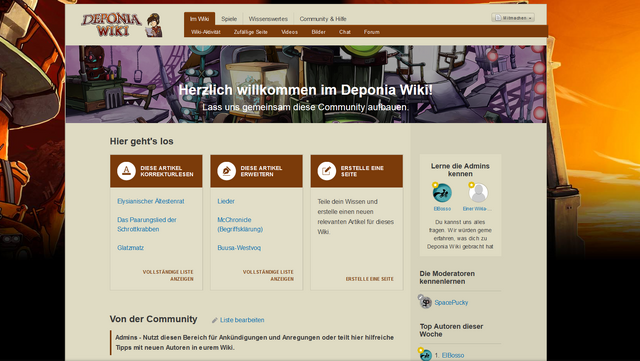
Task: Click the Von der Community heading
Action: [153, 319]
